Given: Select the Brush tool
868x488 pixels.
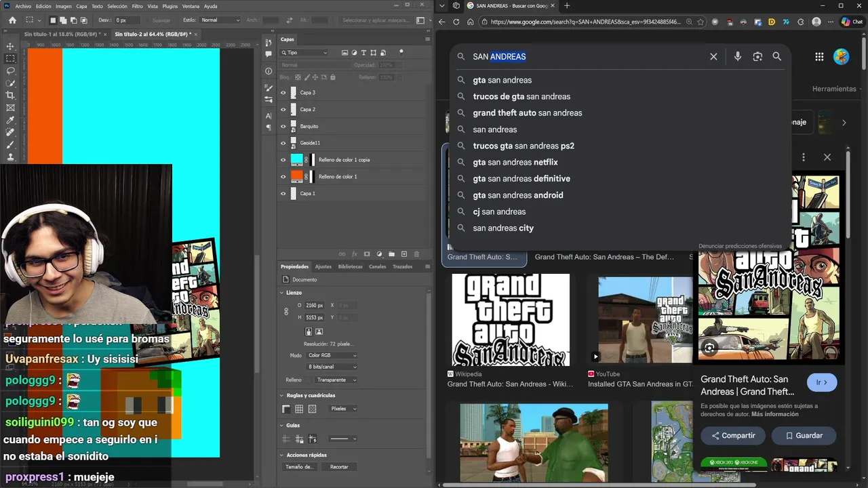Looking at the screenshot, I should point(10,144).
